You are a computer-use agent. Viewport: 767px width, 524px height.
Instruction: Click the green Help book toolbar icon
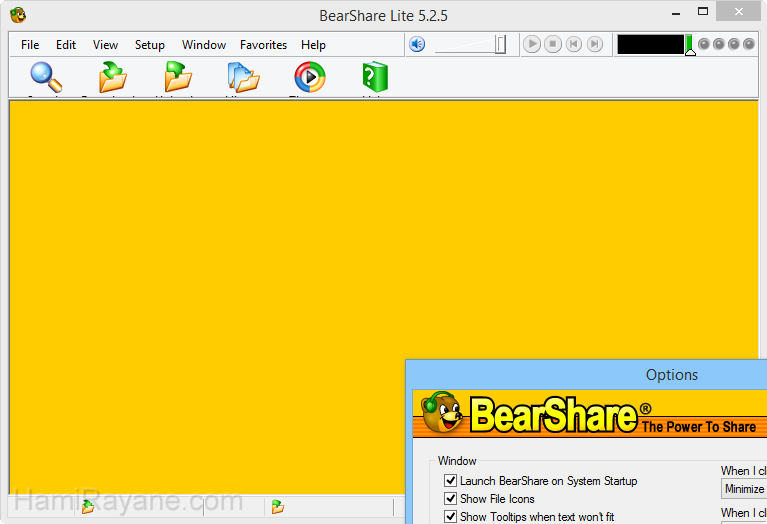pos(375,78)
